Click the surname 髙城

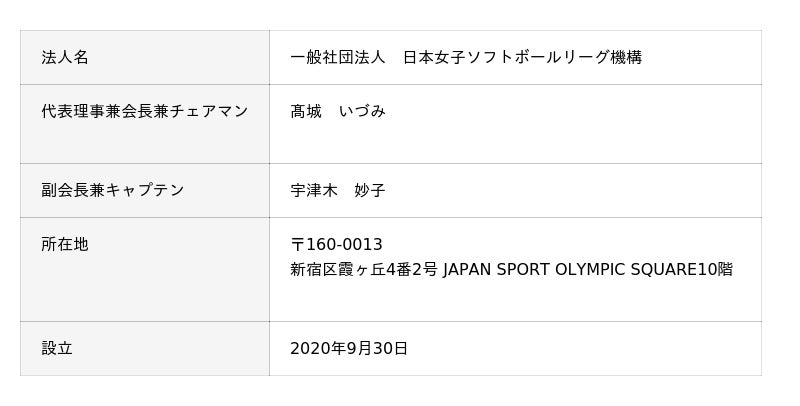pos(306,111)
